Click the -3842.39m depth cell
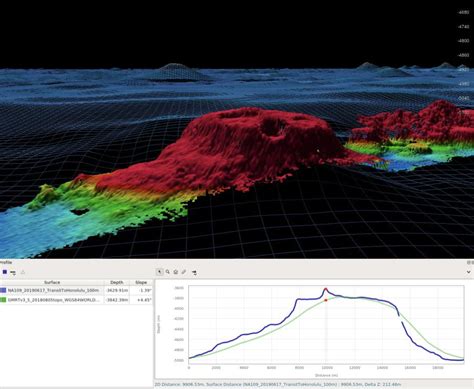474x389 pixels. pyautogui.click(x=117, y=300)
